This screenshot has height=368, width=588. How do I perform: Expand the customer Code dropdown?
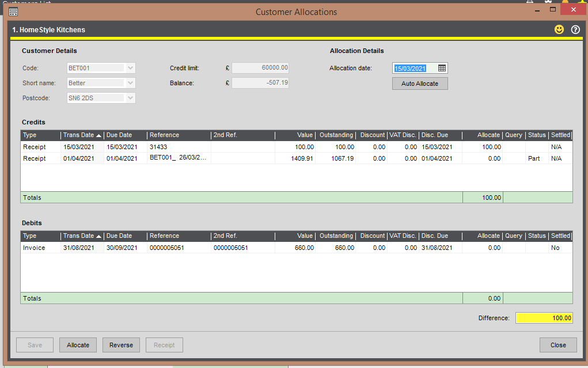[131, 68]
